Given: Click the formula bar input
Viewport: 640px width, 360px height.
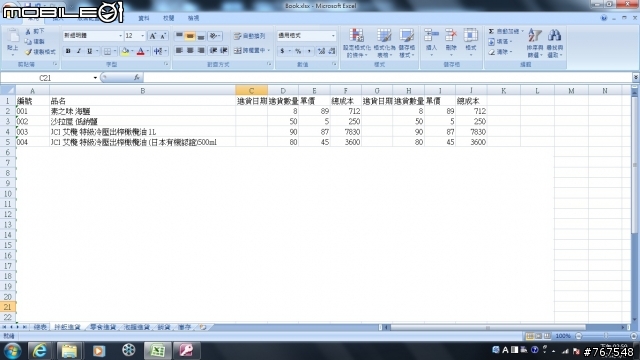Looking at the screenshot, I should click(388, 78).
